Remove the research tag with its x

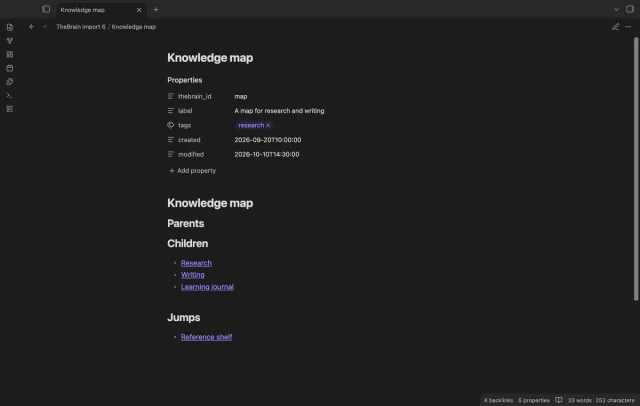[268, 125]
